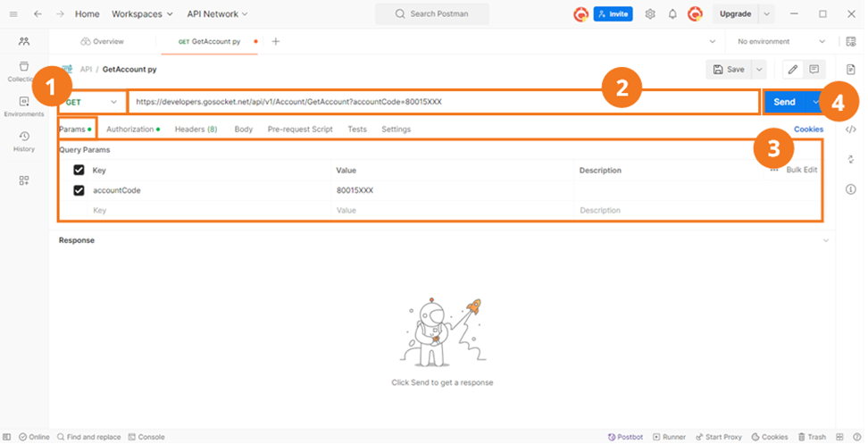The height and width of the screenshot is (444, 868).
Task: Click Bulk Edit in Query Params
Action: point(802,170)
